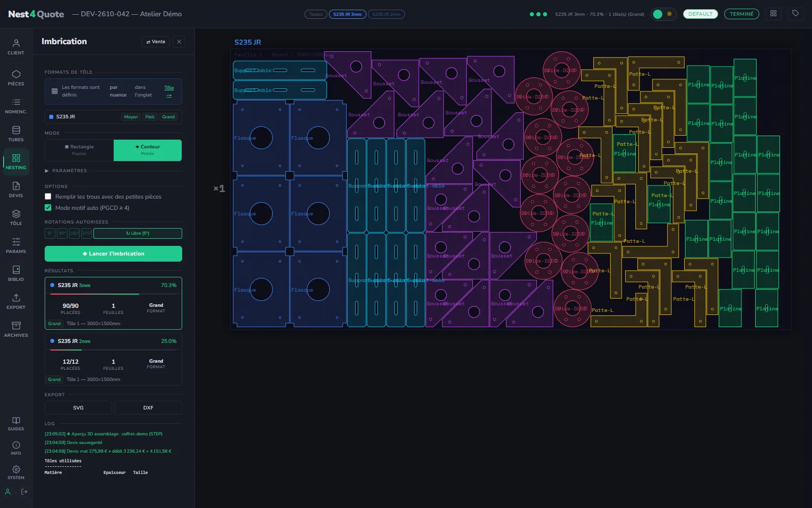
Task: Export nesting as DXF
Action: [148, 408]
